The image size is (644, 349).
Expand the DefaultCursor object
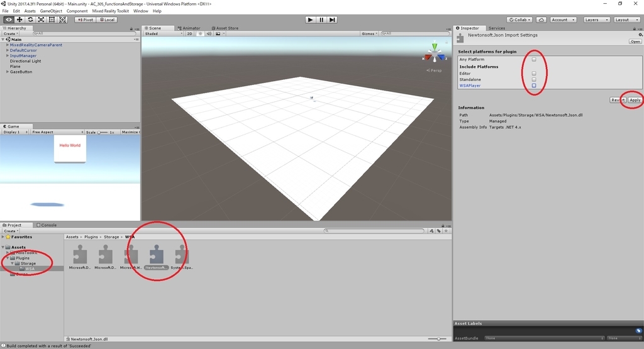(8, 50)
